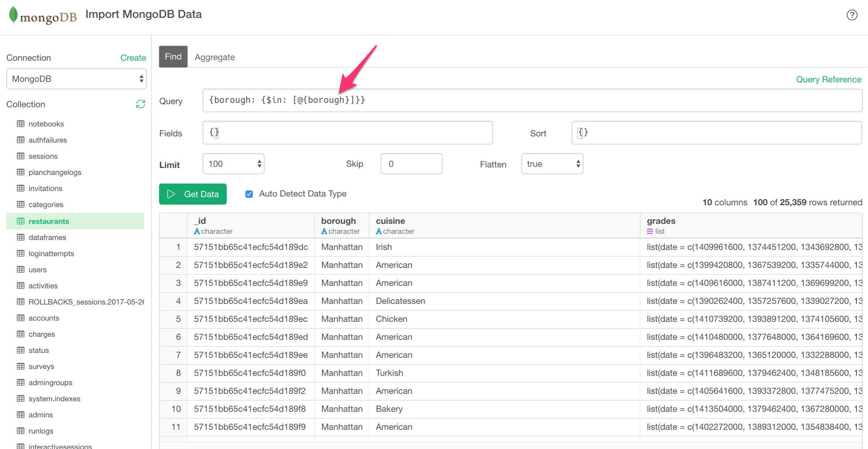Select the accounts collection
Image resolution: width=868 pixels, height=449 pixels.
(44, 318)
